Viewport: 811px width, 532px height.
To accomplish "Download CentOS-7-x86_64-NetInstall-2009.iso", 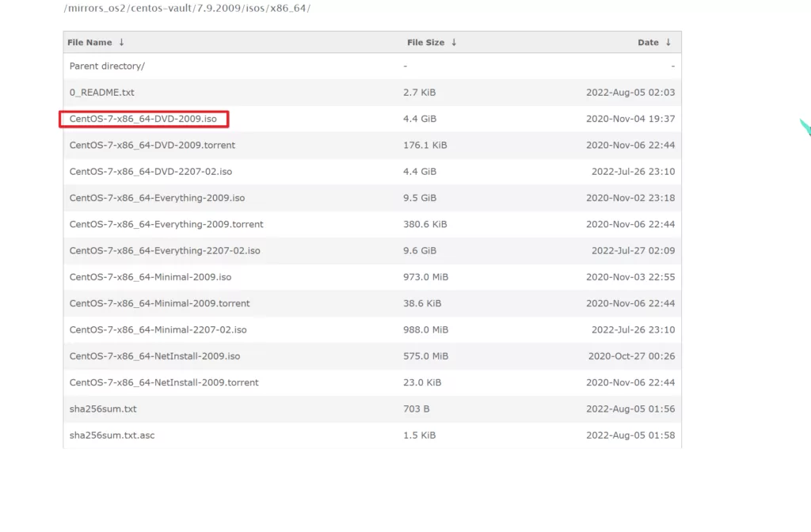I will pyautogui.click(x=154, y=356).
